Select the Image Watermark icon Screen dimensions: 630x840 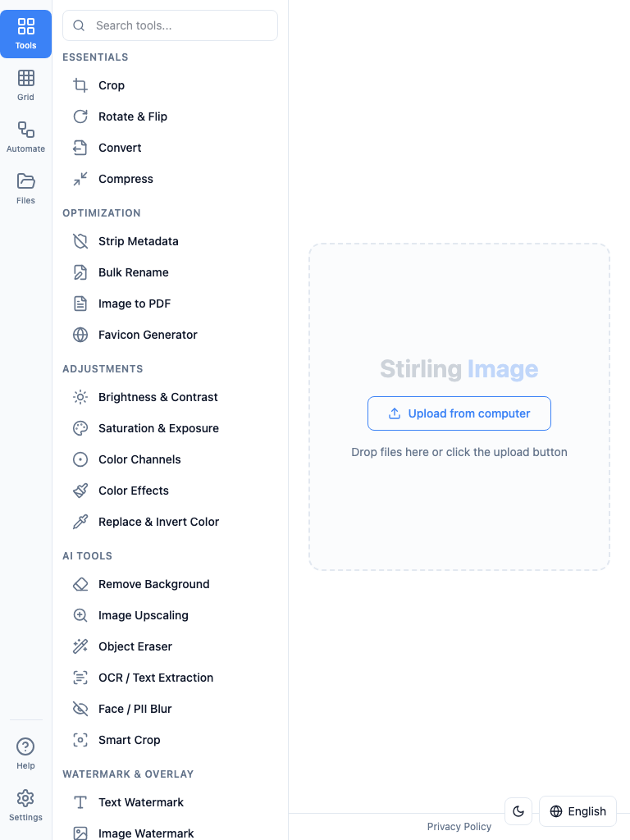point(80,833)
